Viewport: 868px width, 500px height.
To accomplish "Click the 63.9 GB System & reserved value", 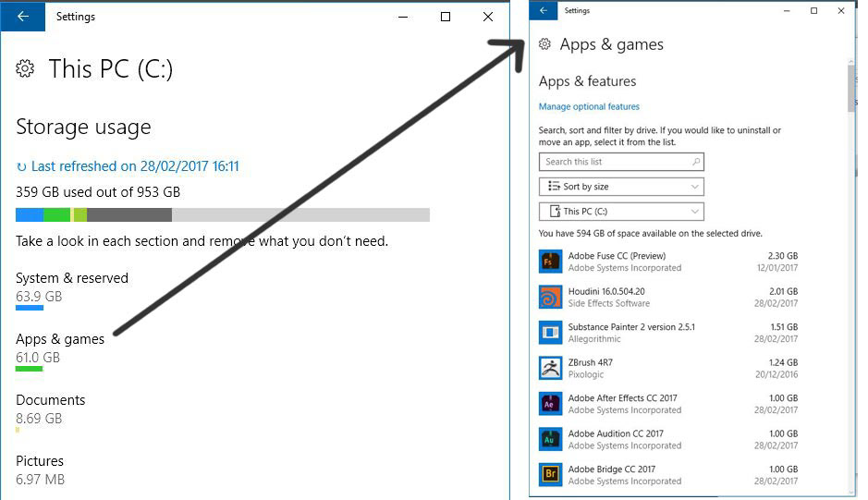I will (x=39, y=297).
